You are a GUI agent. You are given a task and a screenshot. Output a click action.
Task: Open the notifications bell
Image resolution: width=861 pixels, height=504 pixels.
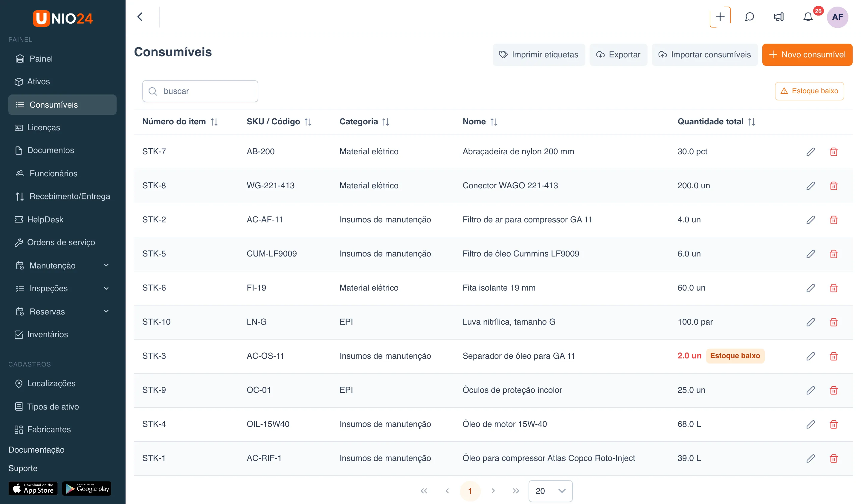[x=808, y=17]
